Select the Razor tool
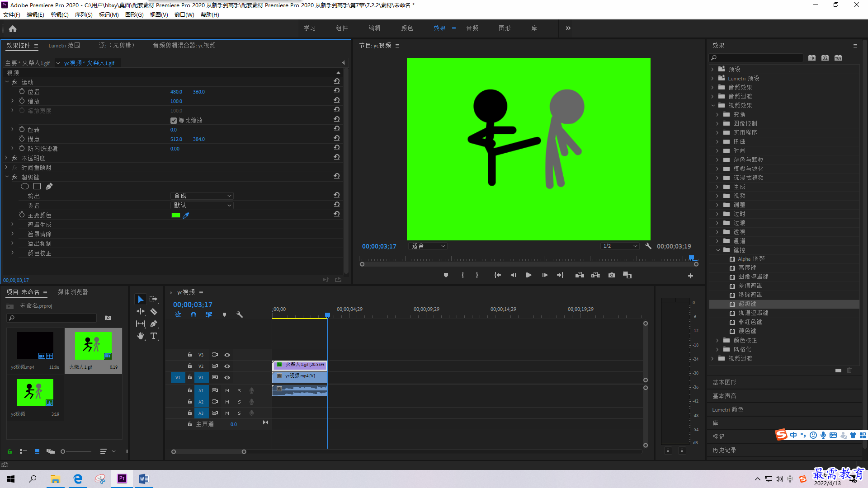 point(154,311)
